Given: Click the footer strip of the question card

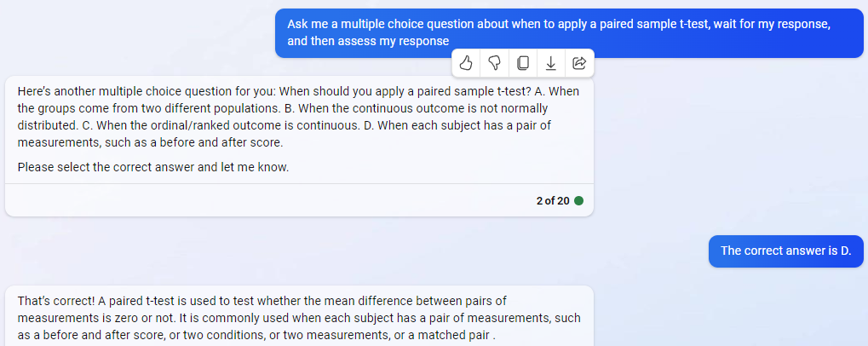Looking at the screenshot, I should click(x=299, y=200).
